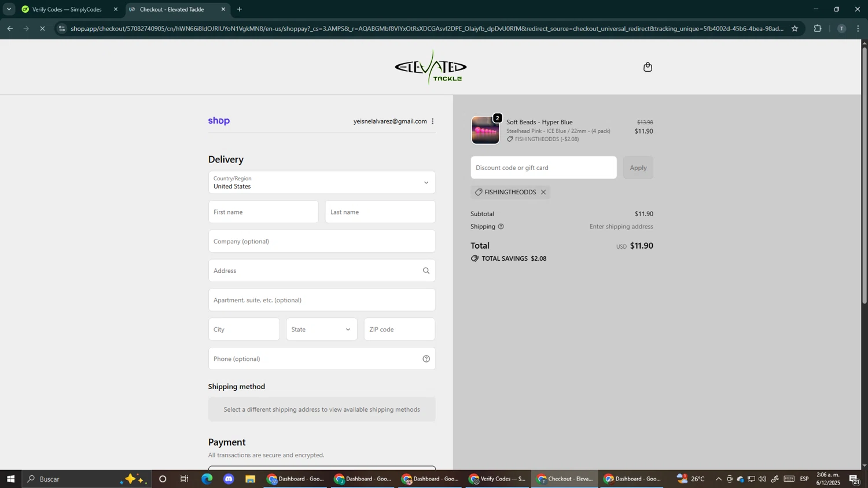Click the address search magnifier icon
The width and height of the screenshot is (868, 488).
(x=426, y=271)
